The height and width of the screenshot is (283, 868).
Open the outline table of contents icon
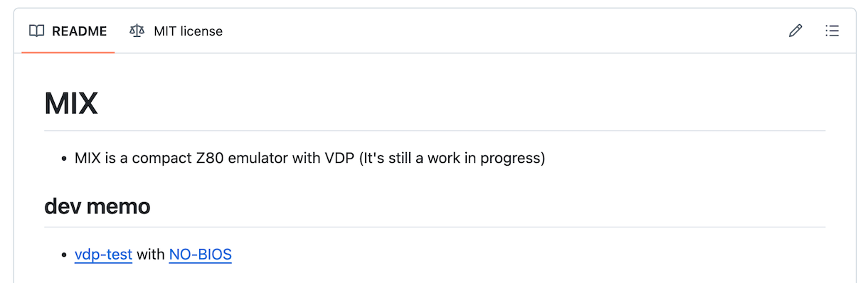point(832,31)
